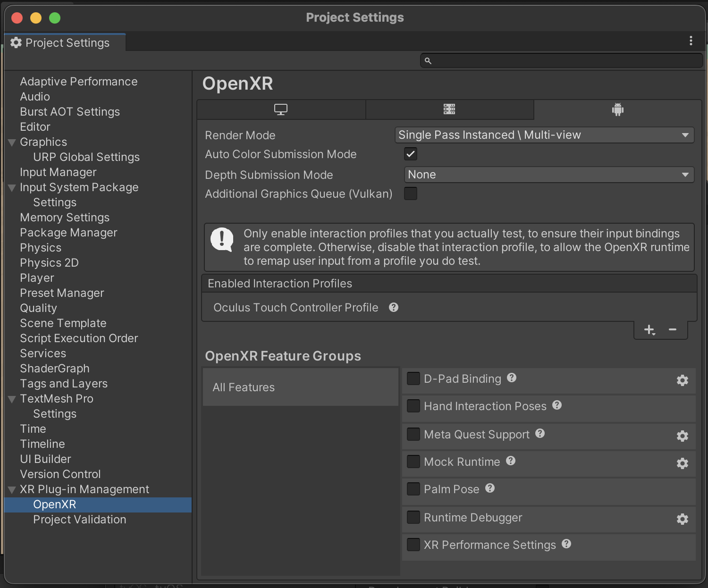The height and width of the screenshot is (588, 708).
Task: Open Timeline settings
Action: (x=42, y=444)
